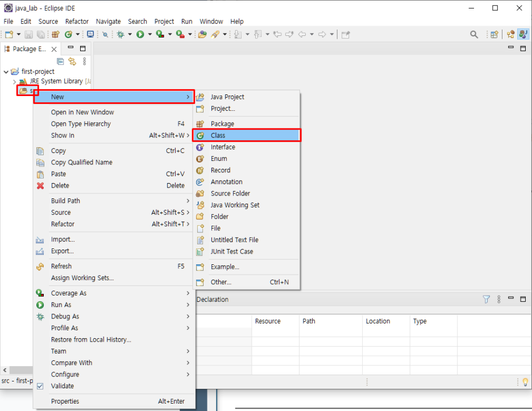Expand the Build Path submenu
Screen dimensions: 532x411
[114, 201]
